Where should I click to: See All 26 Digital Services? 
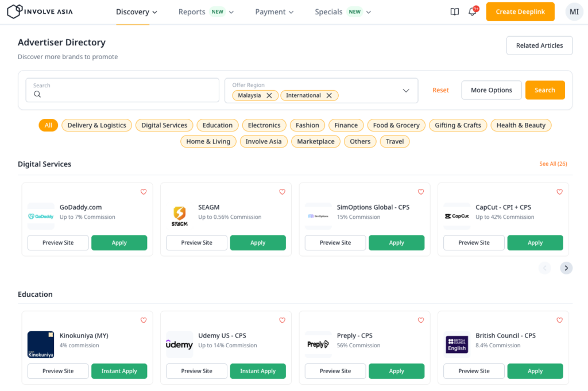coord(553,164)
